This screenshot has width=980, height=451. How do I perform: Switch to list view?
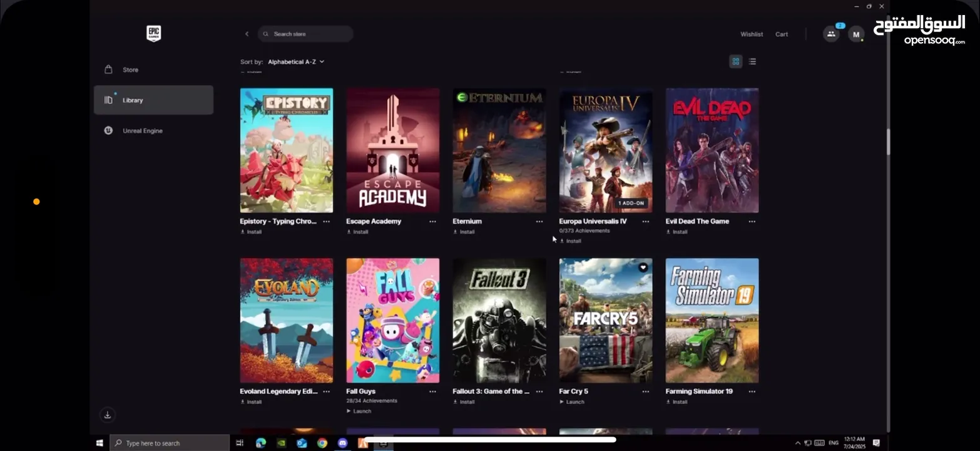[752, 61]
